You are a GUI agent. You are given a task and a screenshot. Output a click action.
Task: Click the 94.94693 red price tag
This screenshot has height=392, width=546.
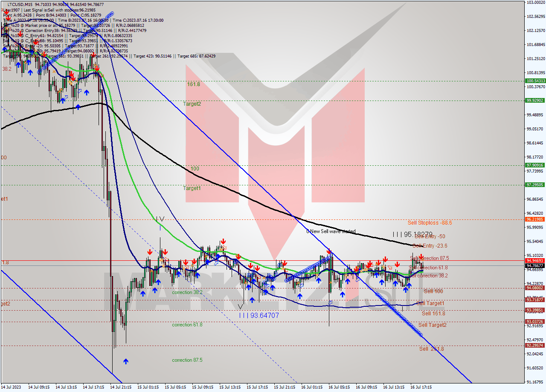[x=535, y=260]
